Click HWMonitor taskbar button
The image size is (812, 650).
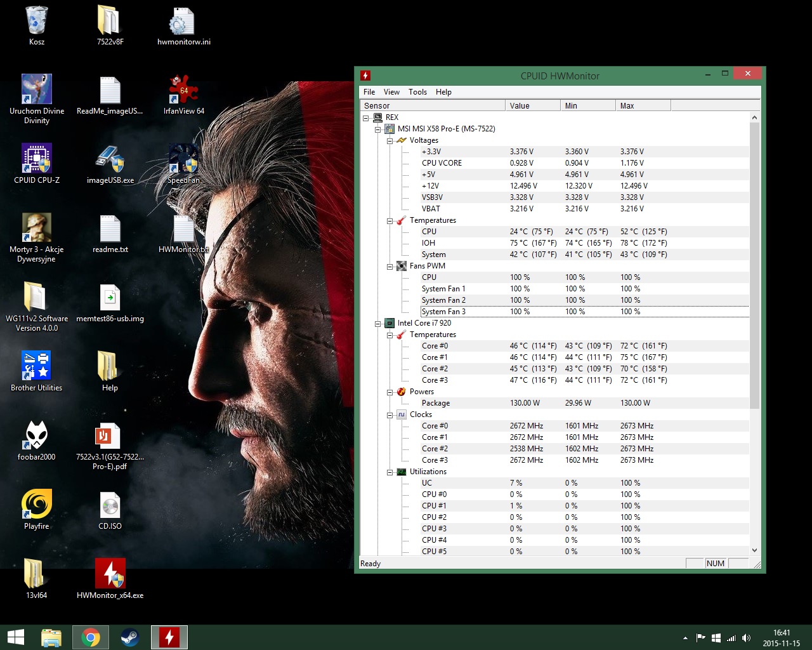(169, 637)
